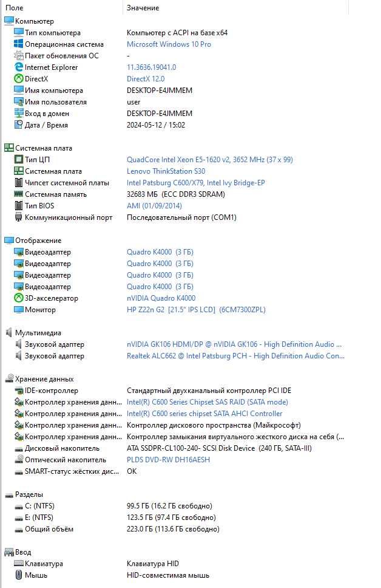381x588 pixels.
Task: Click the Оптический накопитель disc icon
Action: click(19, 459)
